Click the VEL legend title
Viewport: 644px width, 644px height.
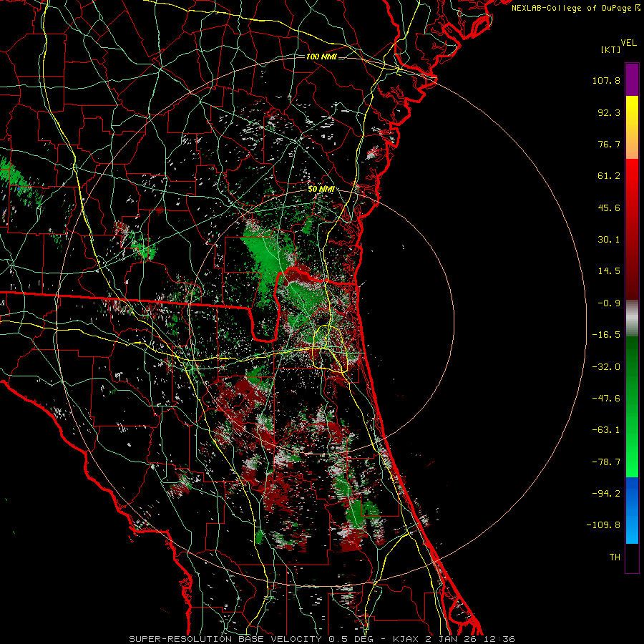tap(629, 43)
